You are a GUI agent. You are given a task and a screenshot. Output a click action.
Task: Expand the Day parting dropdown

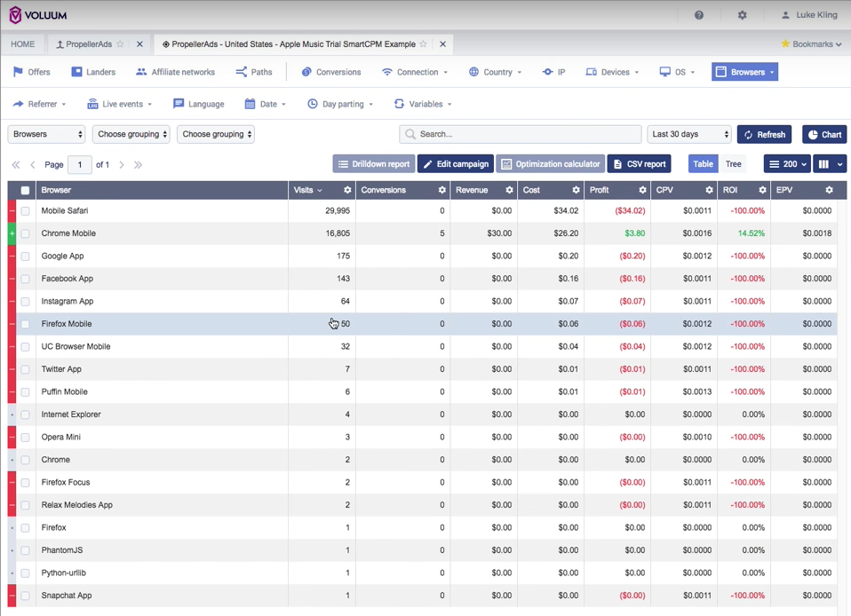click(x=340, y=104)
